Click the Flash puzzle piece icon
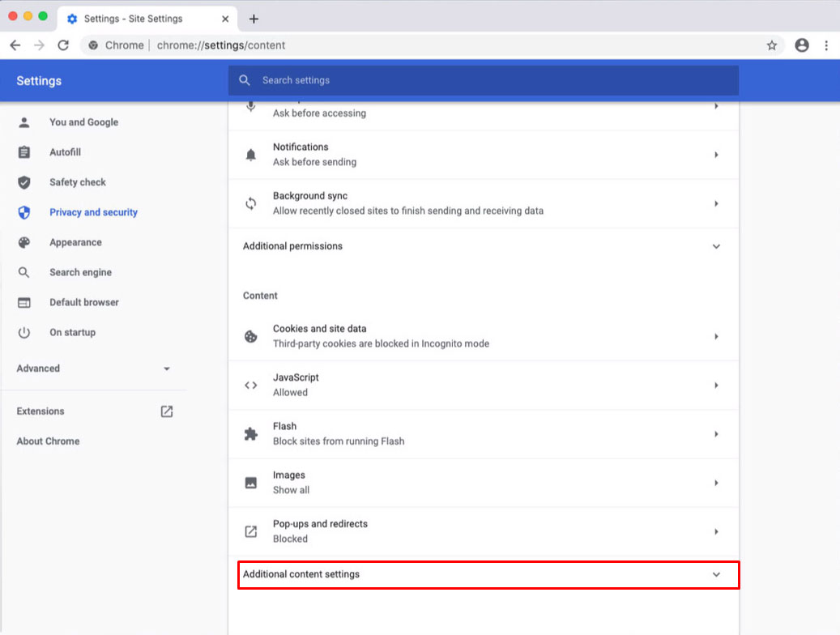Screen dimensions: 840x635 click(251, 434)
